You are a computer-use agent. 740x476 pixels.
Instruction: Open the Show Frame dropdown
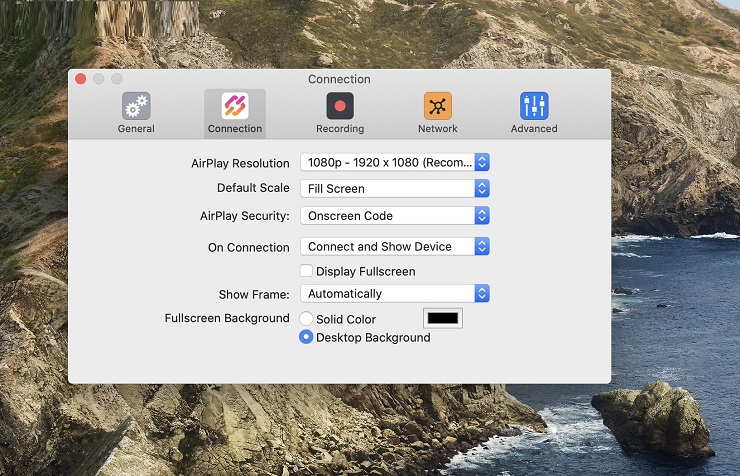(394, 293)
